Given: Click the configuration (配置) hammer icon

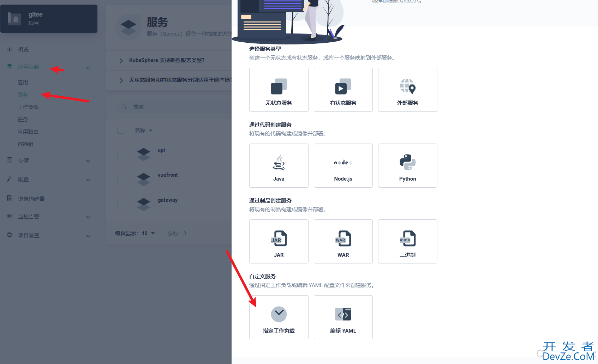Looking at the screenshot, I should [10, 179].
